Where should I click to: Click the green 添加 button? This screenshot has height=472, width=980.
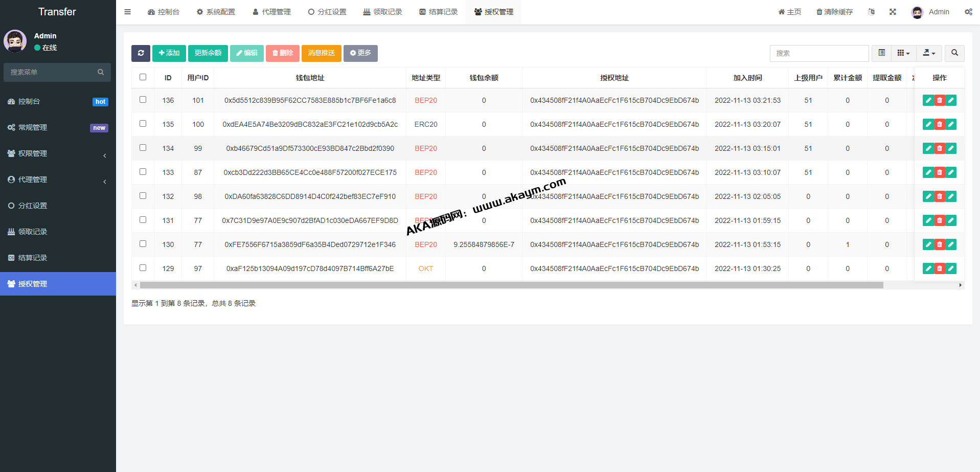(x=169, y=53)
